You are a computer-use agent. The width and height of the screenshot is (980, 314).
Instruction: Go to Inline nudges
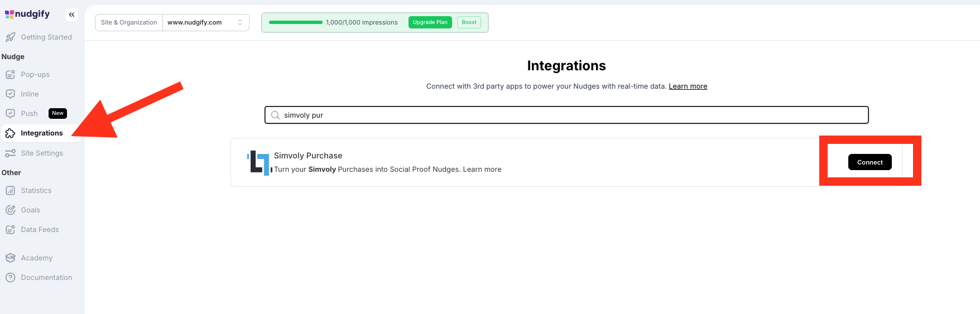click(30, 94)
